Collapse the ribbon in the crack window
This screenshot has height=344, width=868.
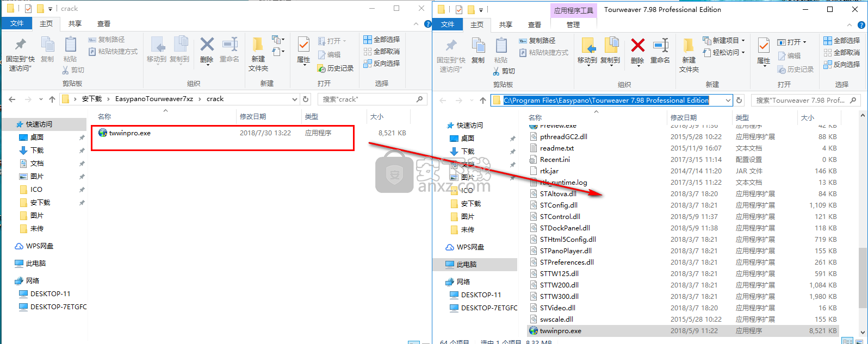(x=417, y=24)
